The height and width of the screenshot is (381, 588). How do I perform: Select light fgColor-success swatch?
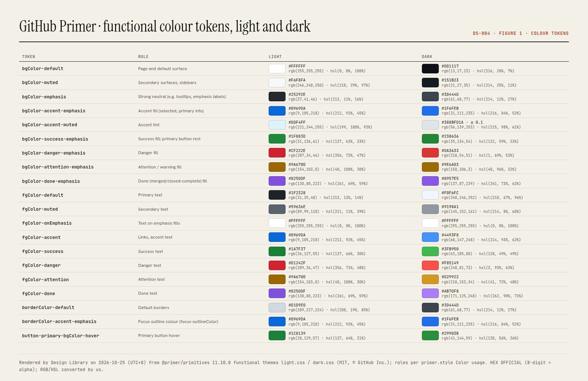[x=277, y=251]
